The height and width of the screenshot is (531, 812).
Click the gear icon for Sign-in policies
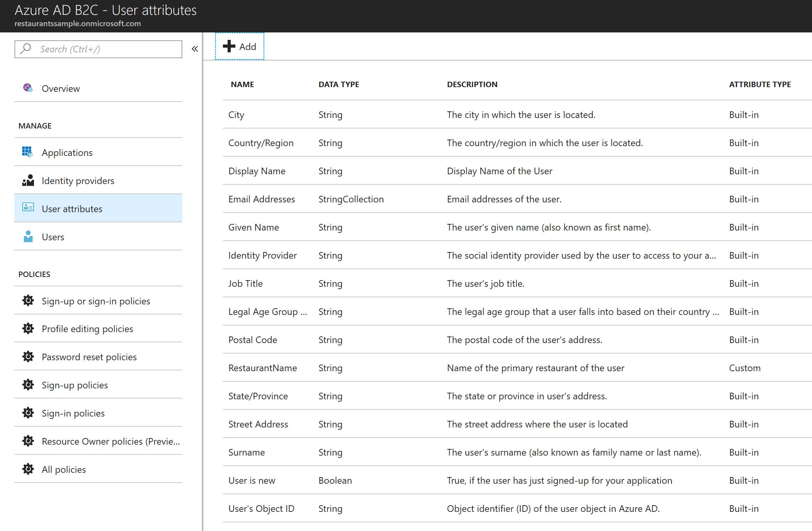pos(28,413)
